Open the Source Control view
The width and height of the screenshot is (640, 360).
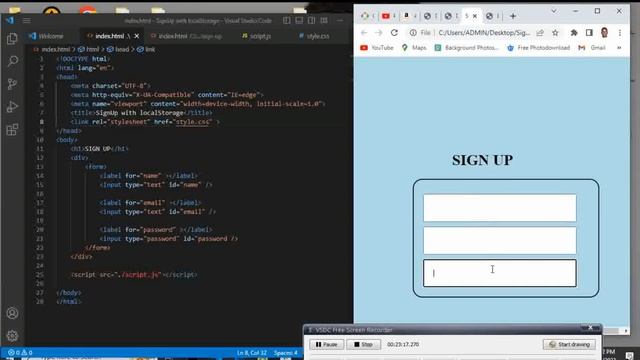click(x=12, y=84)
